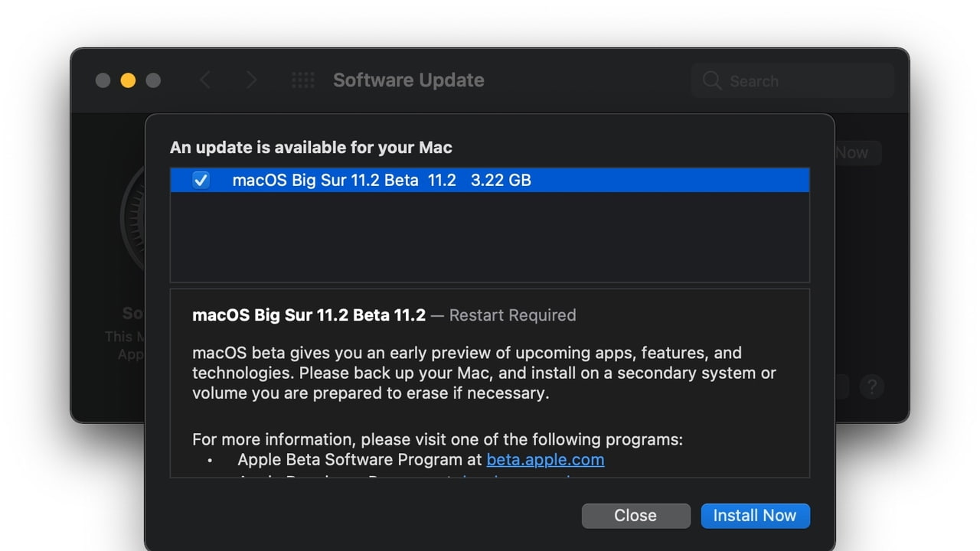Click the Install Now button

tap(755, 516)
